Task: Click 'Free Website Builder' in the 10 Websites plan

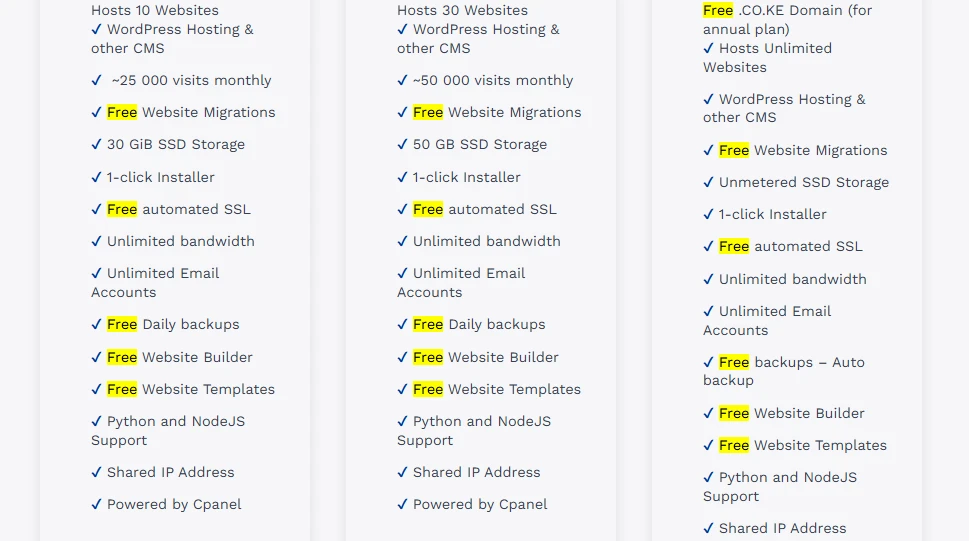Action: [x=180, y=357]
